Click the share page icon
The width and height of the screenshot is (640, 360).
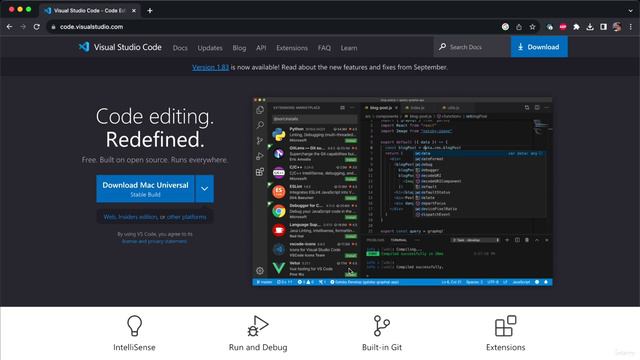coord(519,27)
